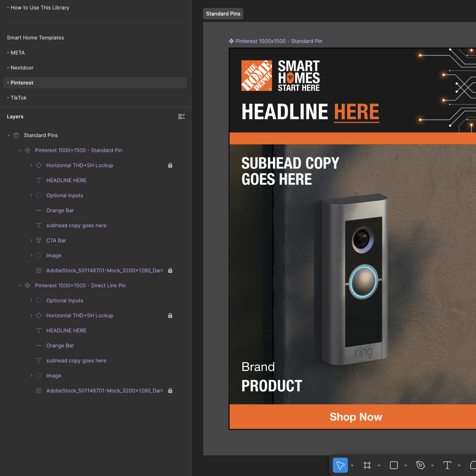Viewport: 476px width, 476px height.
Task: Expand Horizontal THD+SH Lockup under Direct Link Pin
Action: coord(31,316)
